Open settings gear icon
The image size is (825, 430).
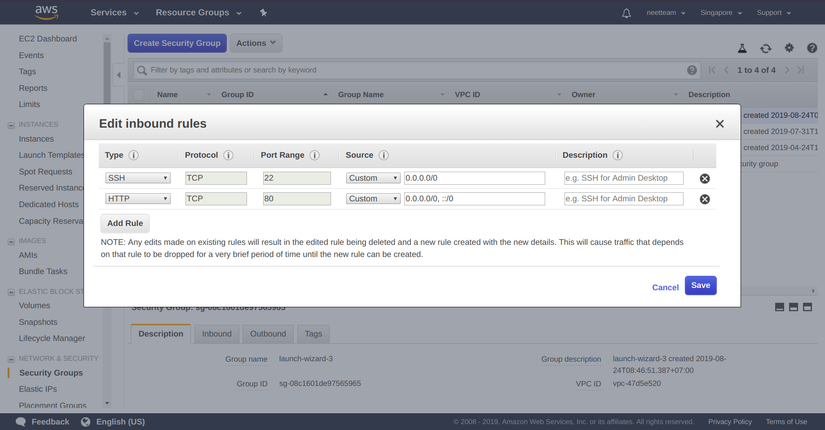[789, 48]
